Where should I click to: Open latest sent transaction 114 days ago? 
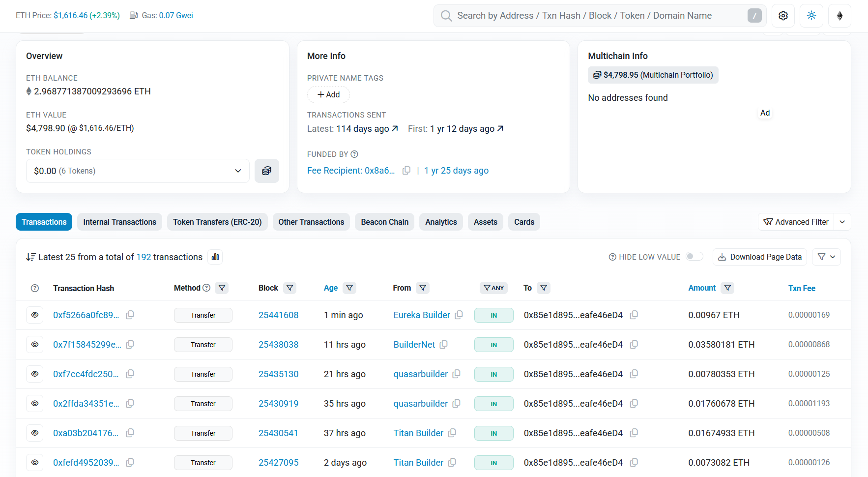click(367, 128)
